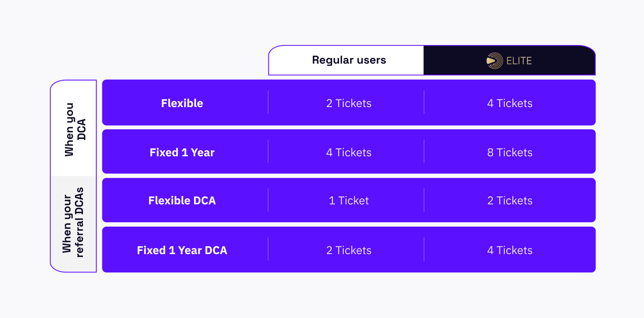The image size is (644, 318).
Task: Click 4 Tickets in Fixed 1 Year DCA row
Action: pyautogui.click(x=510, y=250)
